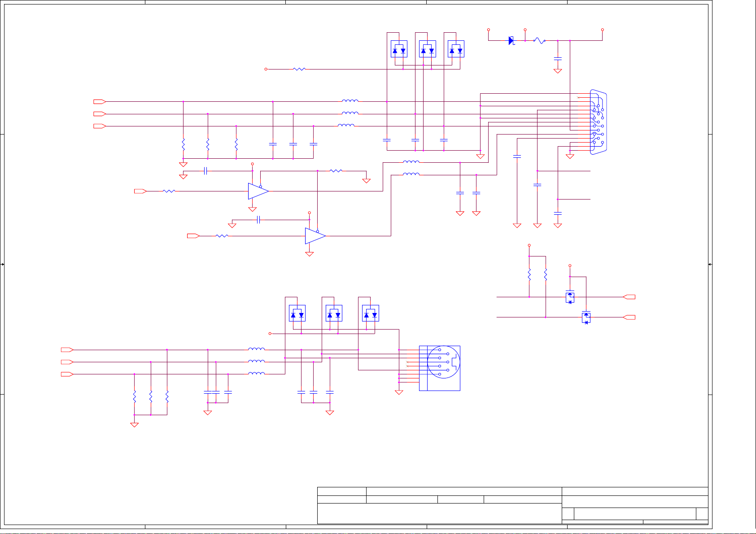Select the off-page port feeding the lower buffer
This screenshot has width=756, height=534.
tap(193, 236)
